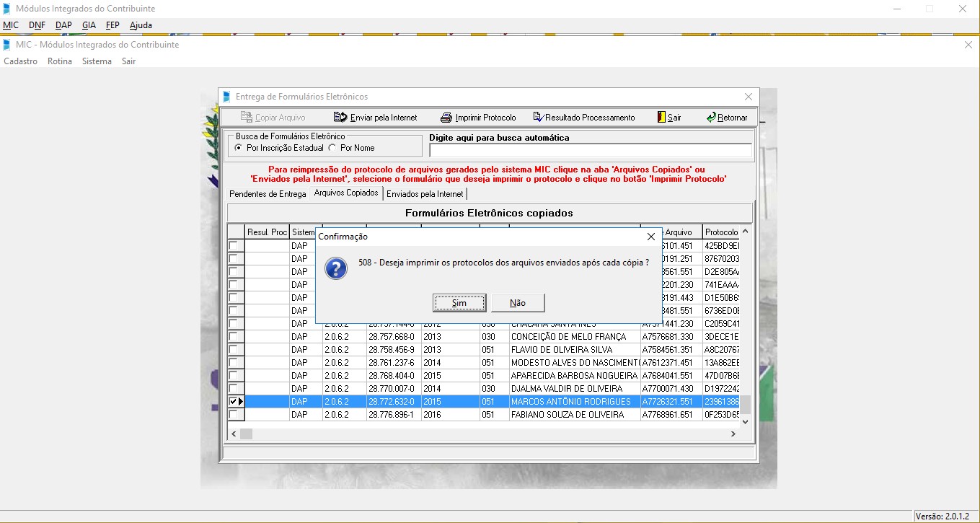Decline with the Não button
The width and height of the screenshot is (980, 523).
518,303
